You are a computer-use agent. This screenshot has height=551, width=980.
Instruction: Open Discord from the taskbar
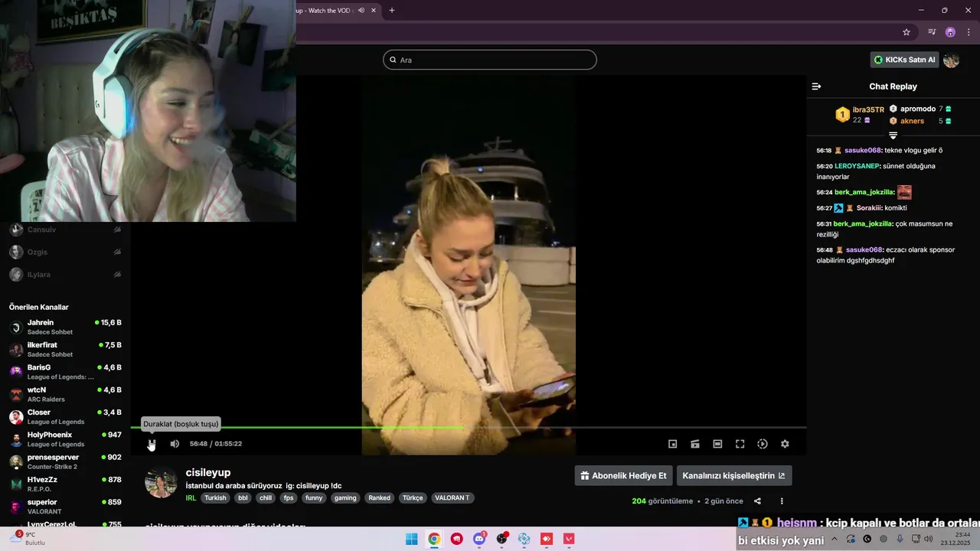tap(479, 539)
